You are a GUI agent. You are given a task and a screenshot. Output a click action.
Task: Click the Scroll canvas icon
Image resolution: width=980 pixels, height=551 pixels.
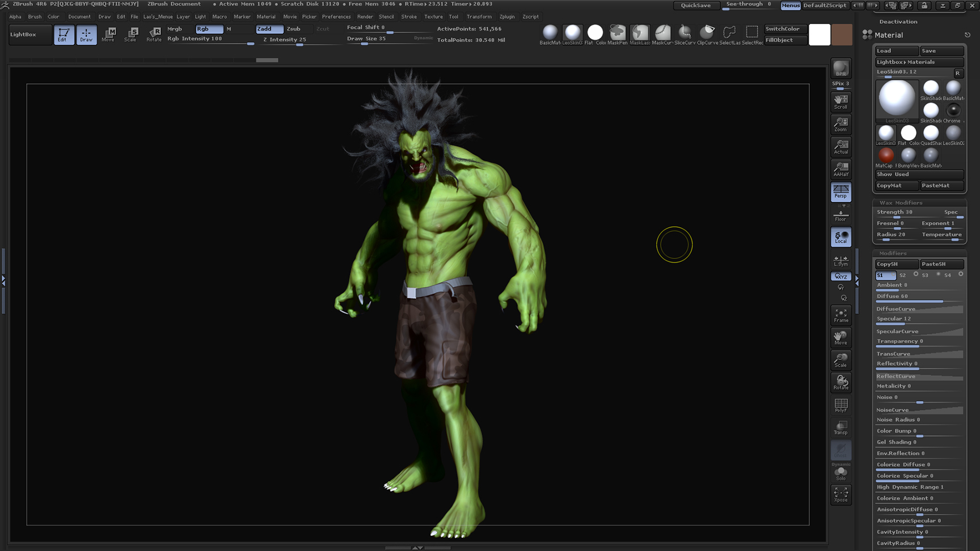coord(841,102)
